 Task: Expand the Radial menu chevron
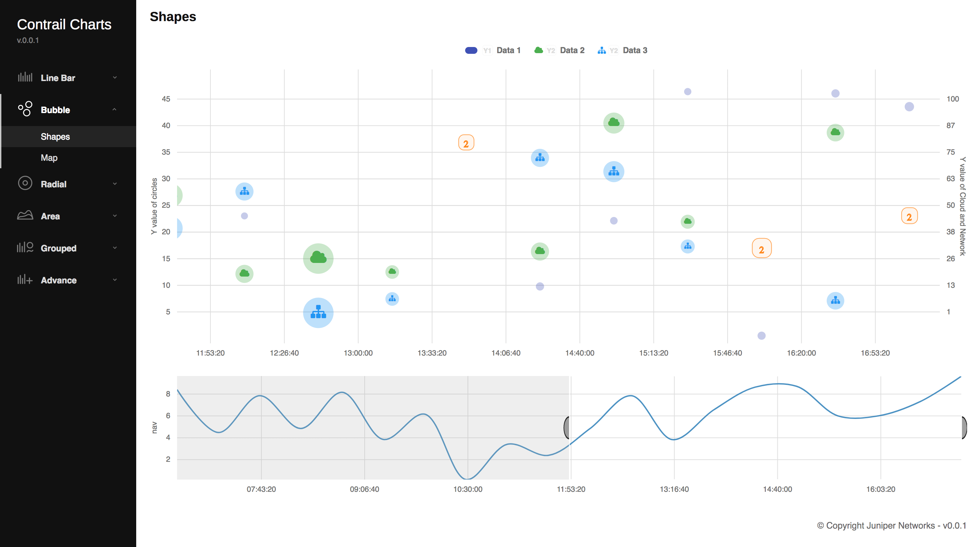pos(114,184)
